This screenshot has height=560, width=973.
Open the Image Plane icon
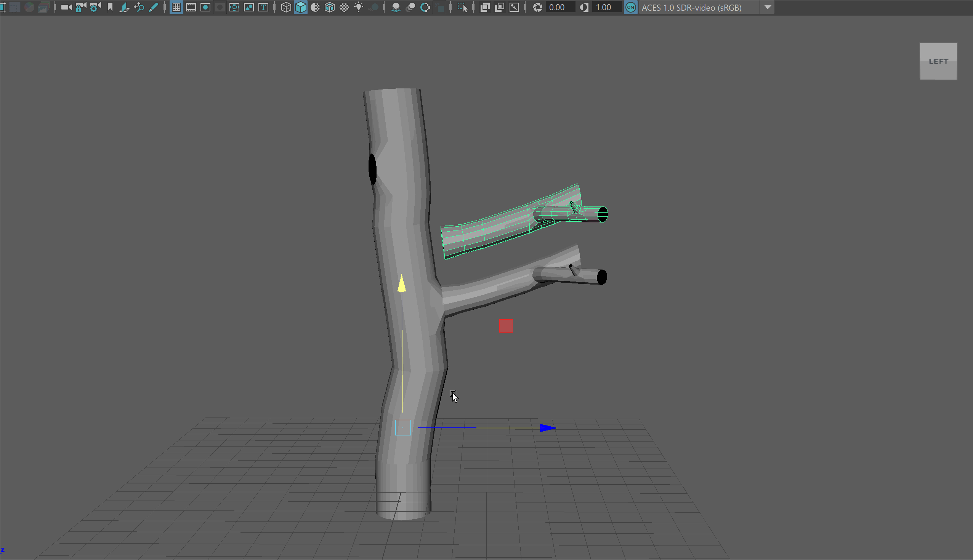click(x=125, y=7)
